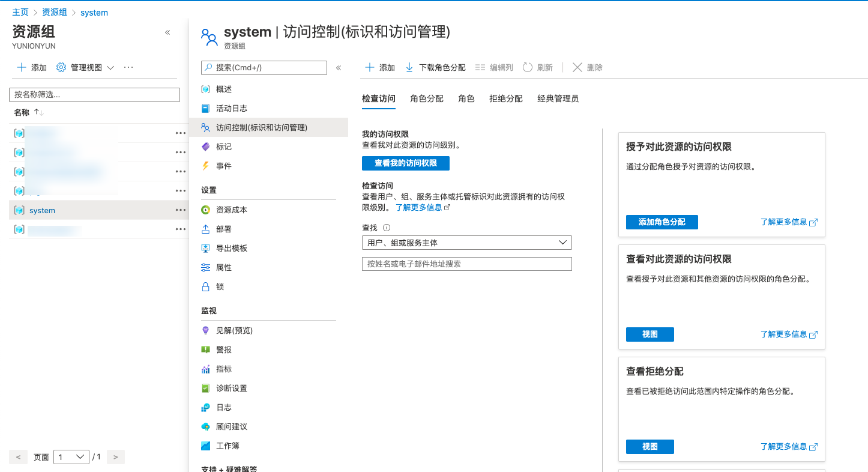Collapse the 资源组 left panel
This screenshot has width=868, height=472.
tap(167, 32)
